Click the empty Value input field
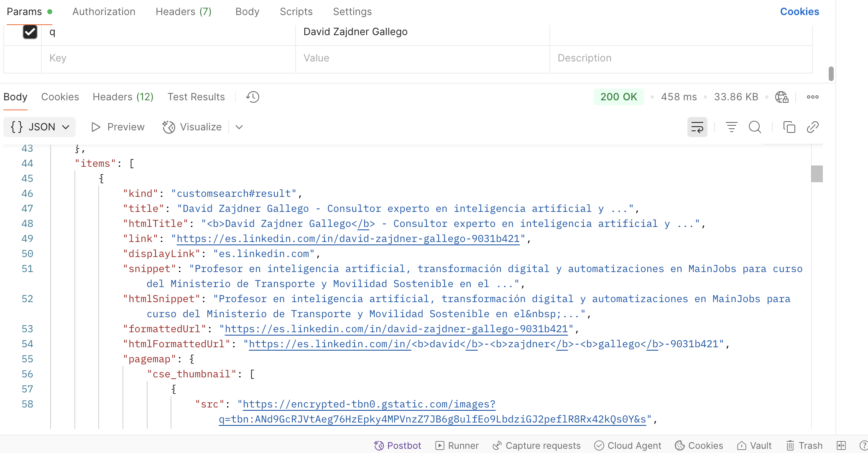The image size is (868, 453). pyautogui.click(x=422, y=58)
